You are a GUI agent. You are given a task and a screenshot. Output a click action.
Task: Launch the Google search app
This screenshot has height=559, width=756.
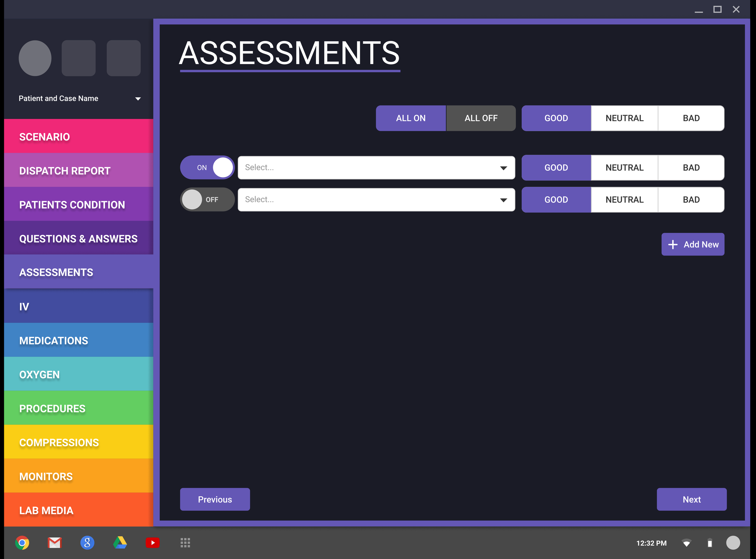(x=87, y=543)
